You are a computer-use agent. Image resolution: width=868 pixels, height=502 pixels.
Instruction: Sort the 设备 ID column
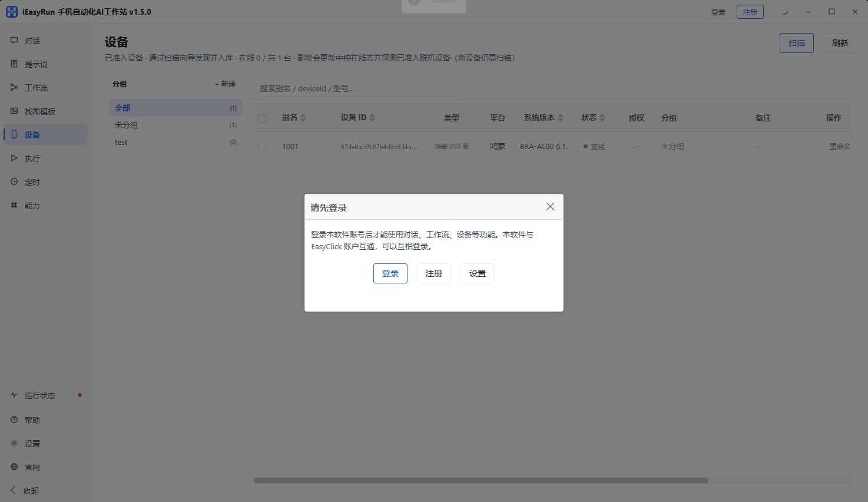pos(372,118)
